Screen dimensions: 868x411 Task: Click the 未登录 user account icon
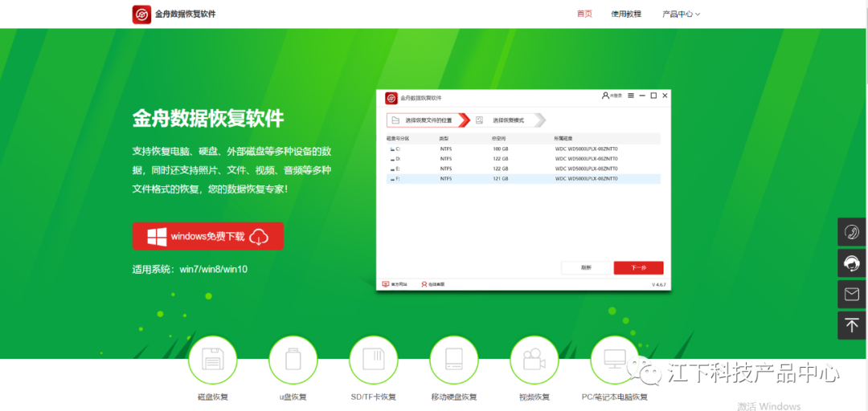pyautogui.click(x=612, y=96)
